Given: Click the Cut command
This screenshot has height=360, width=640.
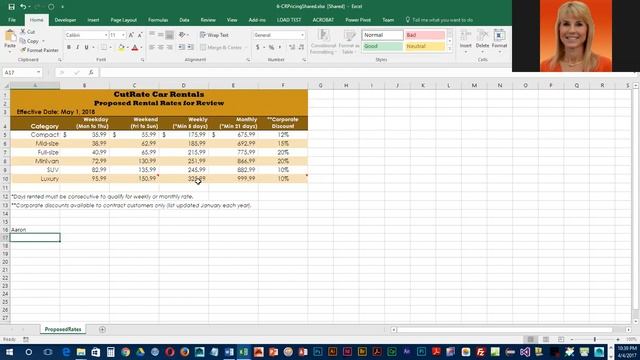Looking at the screenshot, I should pyautogui.click(x=28, y=32).
